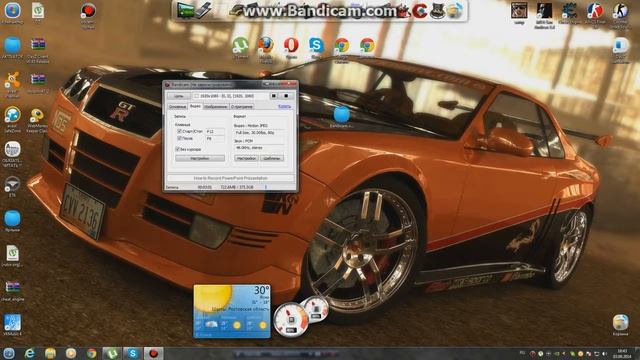Launch the Counter-Strike soldier shortcut at top right
640x360 pixels.
(x=620, y=11)
